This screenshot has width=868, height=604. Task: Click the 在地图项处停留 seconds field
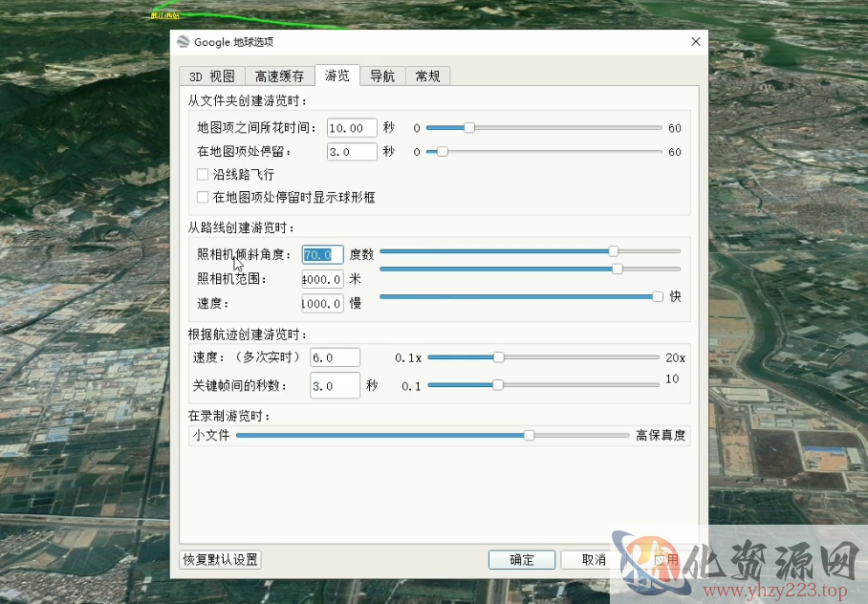[x=352, y=152]
